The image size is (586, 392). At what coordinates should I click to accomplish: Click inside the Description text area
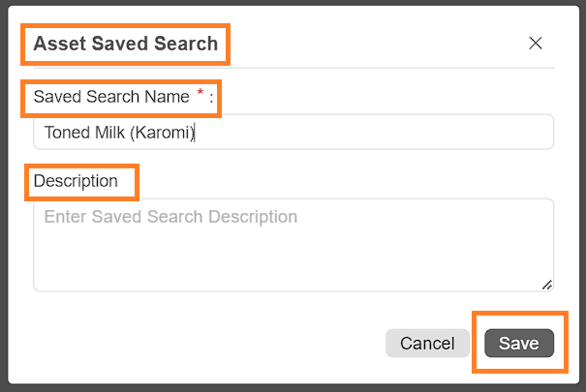point(293,245)
